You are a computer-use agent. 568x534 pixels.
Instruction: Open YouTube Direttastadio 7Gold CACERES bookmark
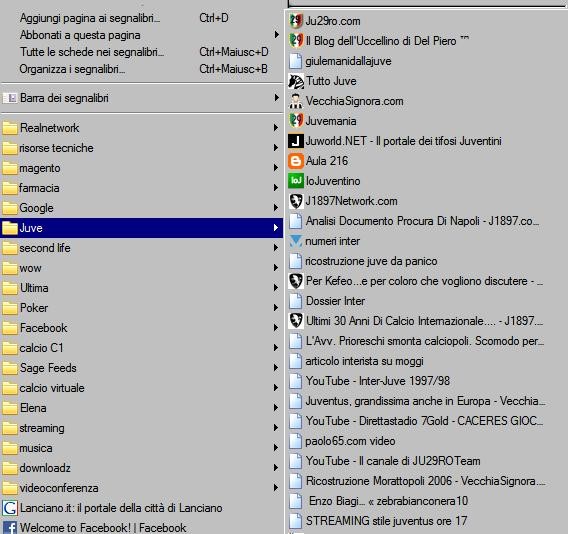[426, 421]
